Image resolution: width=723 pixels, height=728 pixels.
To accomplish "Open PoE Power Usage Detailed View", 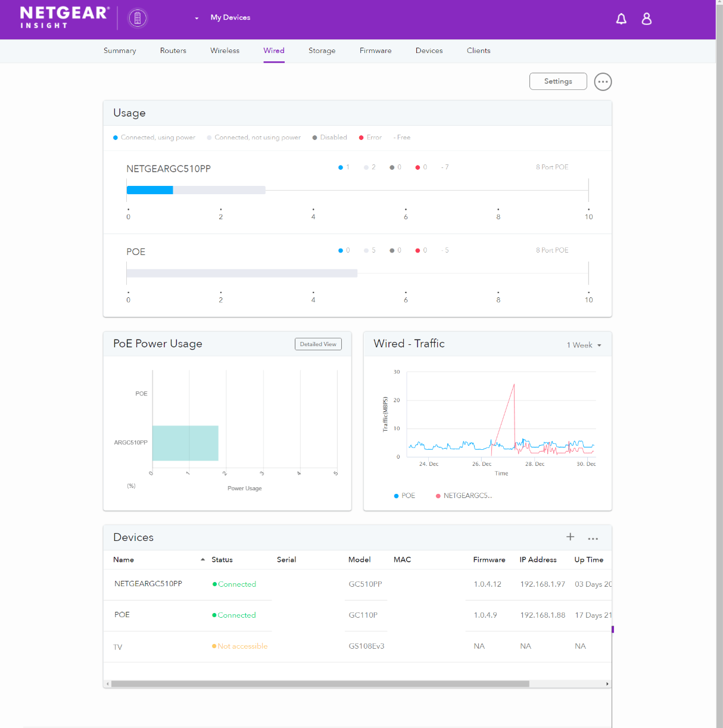I will [x=318, y=344].
